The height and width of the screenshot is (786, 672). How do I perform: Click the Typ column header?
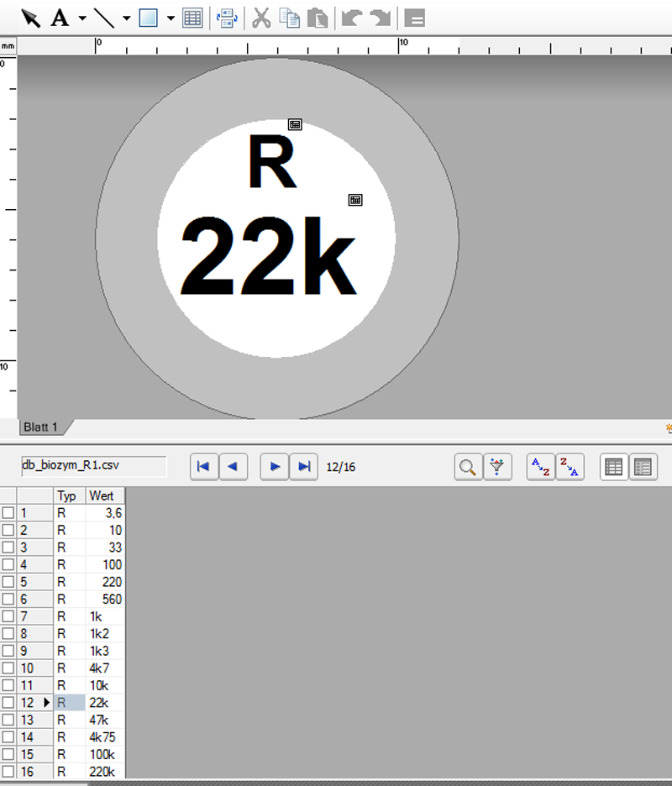69,495
